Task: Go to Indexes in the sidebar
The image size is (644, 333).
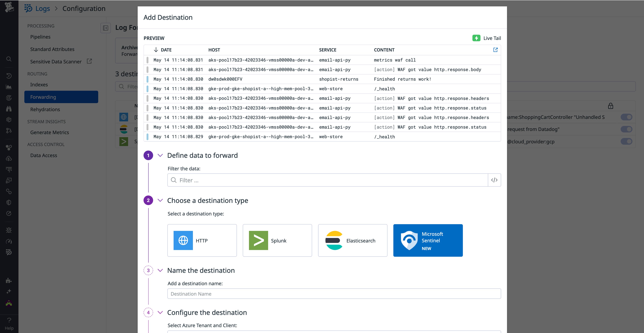Action: (39, 85)
